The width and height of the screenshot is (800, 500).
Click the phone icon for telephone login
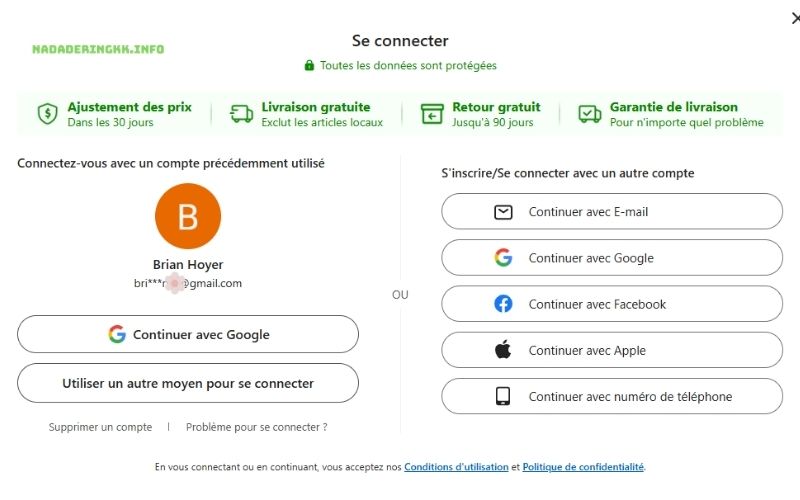point(503,396)
